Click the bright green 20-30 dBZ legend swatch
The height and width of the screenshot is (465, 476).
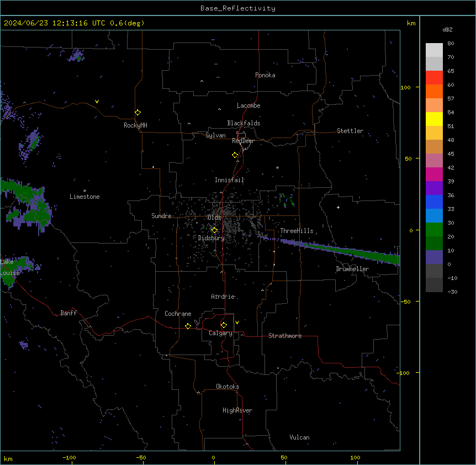(x=434, y=230)
